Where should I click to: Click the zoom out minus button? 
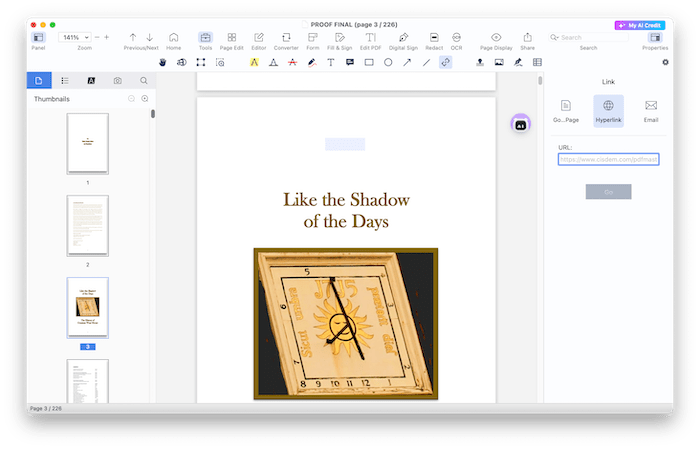(97, 37)
